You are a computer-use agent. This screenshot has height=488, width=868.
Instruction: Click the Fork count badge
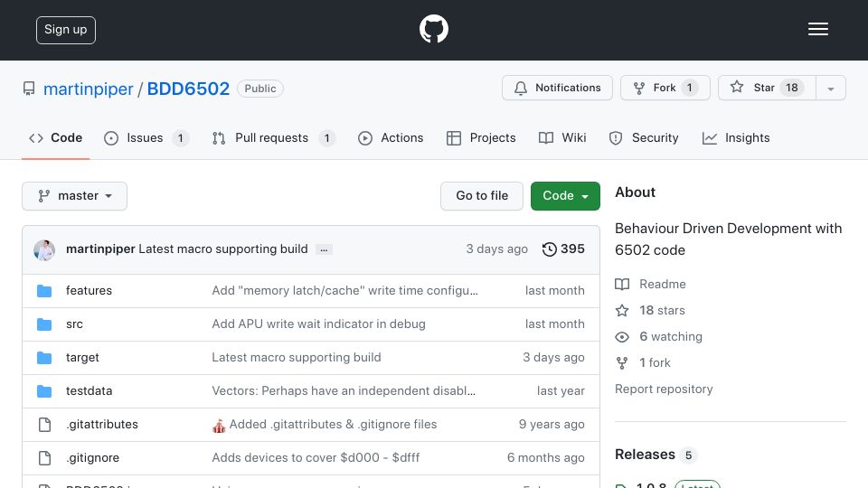pyautogui.click(x=689, y=88)
